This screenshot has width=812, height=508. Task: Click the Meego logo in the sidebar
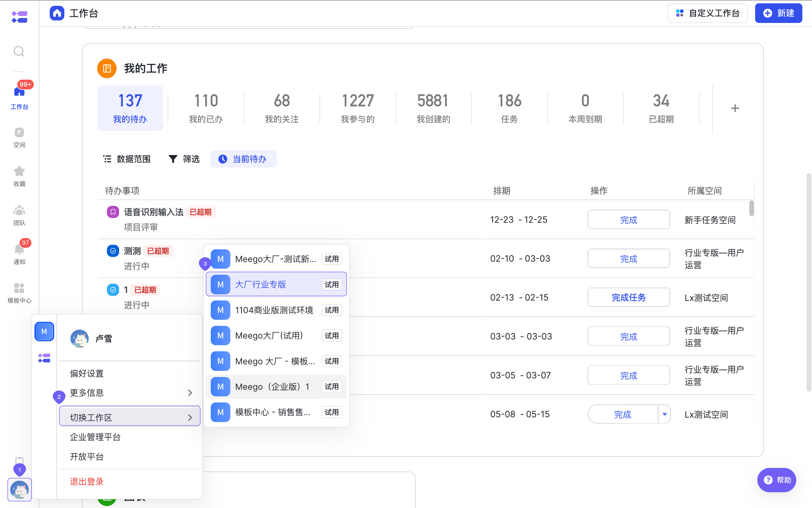pyautogui.click(x=19, y=17)
